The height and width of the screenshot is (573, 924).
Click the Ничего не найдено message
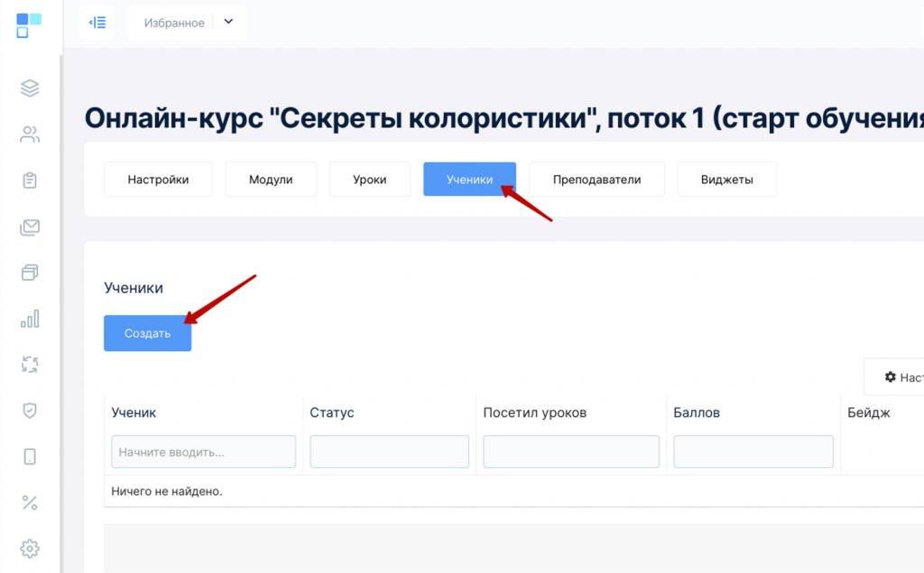pyautogui.click(x=167, y=492)
